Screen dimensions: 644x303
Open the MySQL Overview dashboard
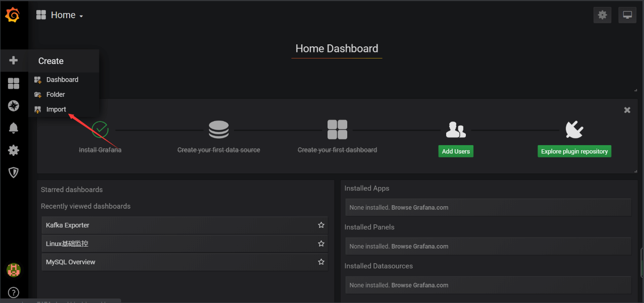pyautogui.click(x=185, y=262)
